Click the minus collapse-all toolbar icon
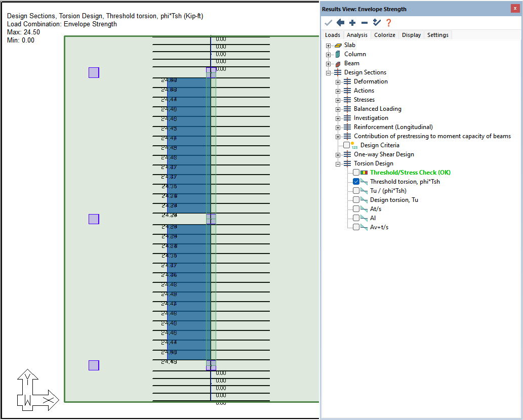This screenshot has height=420, width=523. pos(364,23)
